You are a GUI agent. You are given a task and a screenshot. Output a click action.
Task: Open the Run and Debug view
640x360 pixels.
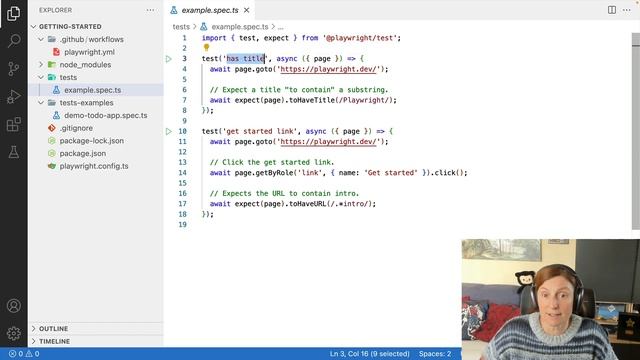[13, 97]
